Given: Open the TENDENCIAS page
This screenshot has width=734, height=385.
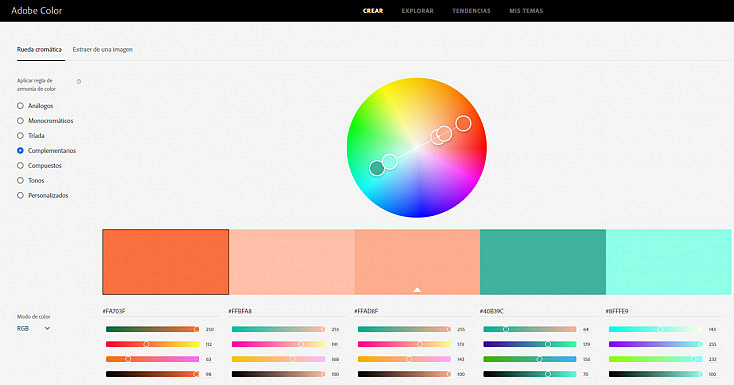Looking at the screenshot, I should pos(471,11).
